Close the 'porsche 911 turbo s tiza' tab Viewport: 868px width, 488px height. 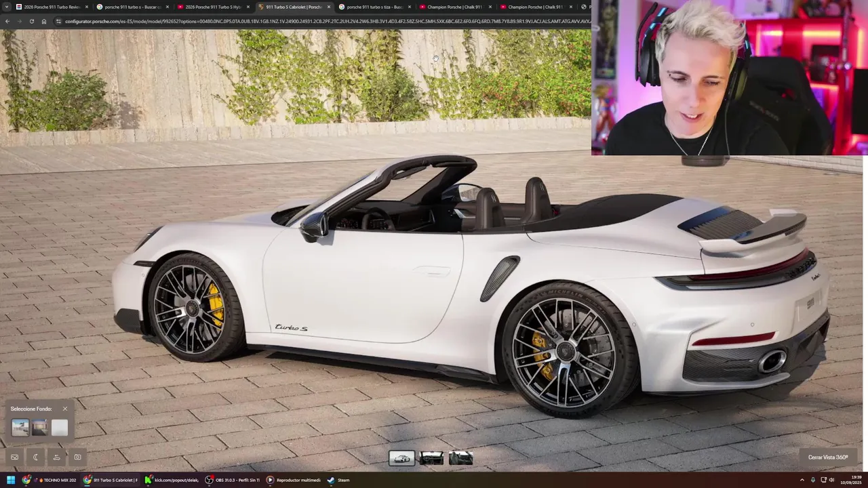(x=410, y=7)
